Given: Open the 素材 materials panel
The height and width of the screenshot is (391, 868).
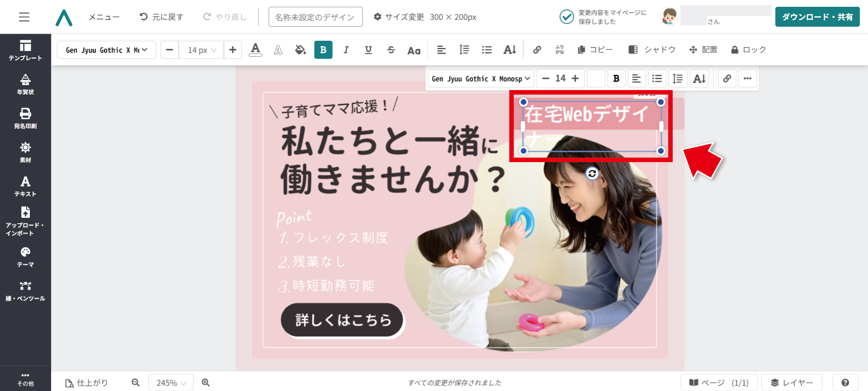Looking at the screenshot, I should tap(25, 153).
